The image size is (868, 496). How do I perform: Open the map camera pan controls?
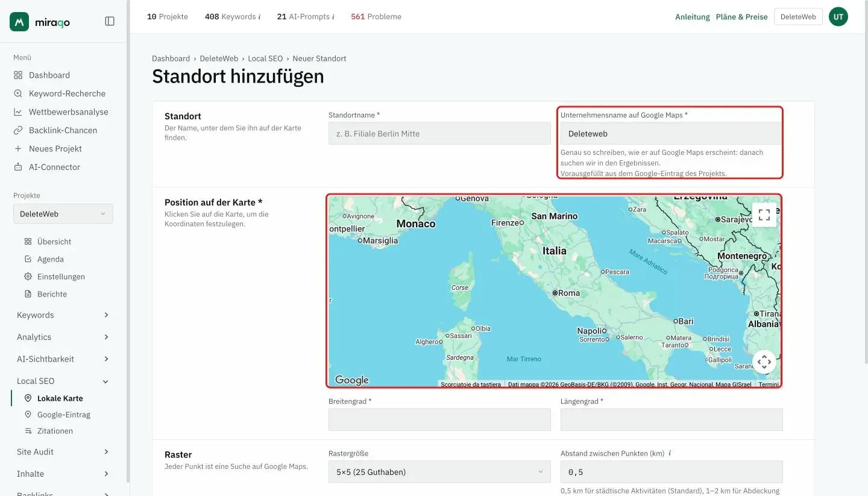(x=764, y=362)
